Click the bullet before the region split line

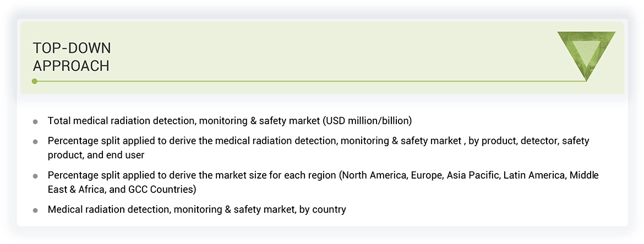pos(35,176)
